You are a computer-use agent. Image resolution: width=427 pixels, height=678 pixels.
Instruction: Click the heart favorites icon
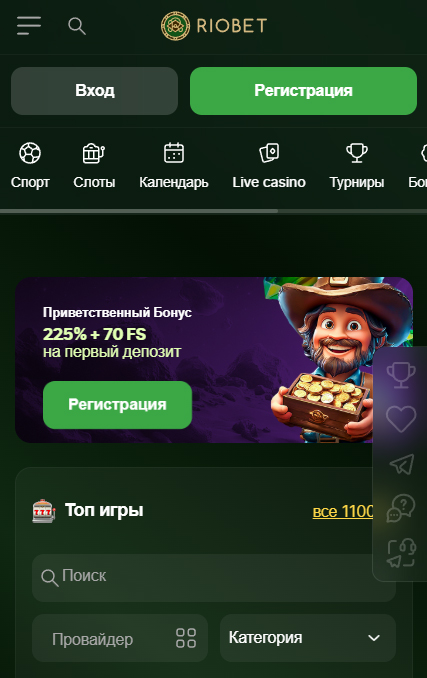401,419
